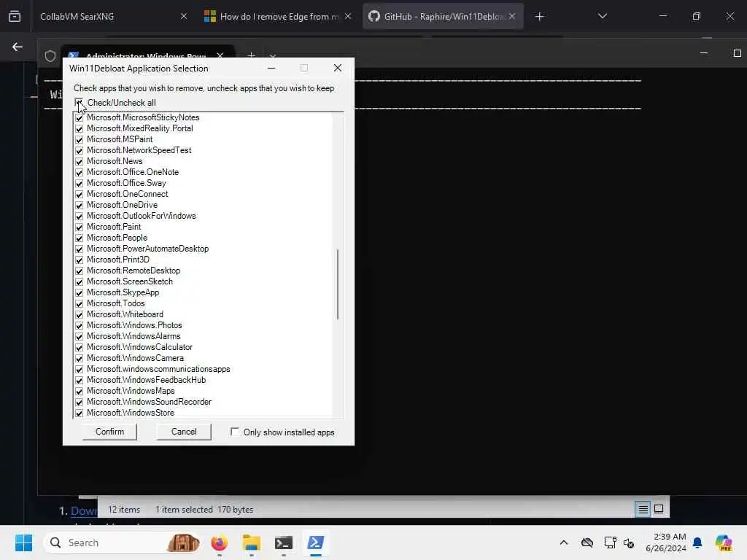Toggle the Check/Uncheck all checkbox
The image size is (747, 560).
(79, 103)
